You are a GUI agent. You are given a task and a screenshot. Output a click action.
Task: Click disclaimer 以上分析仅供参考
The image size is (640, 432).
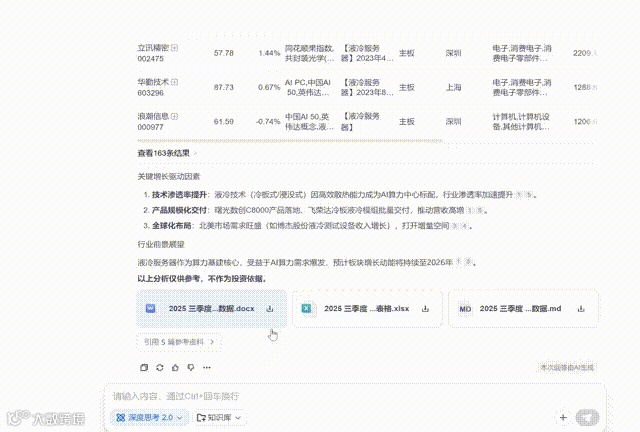coord(203,278)
